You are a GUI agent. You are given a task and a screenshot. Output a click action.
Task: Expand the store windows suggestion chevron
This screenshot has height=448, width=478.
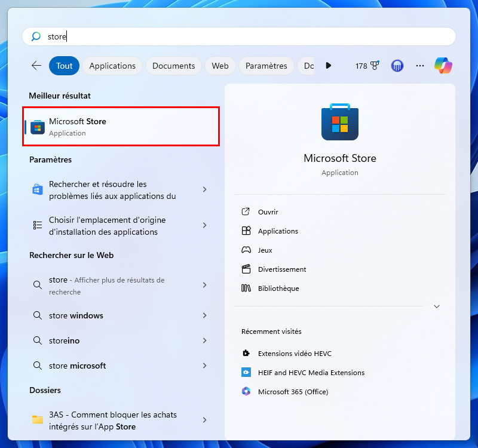pos(204,315)
